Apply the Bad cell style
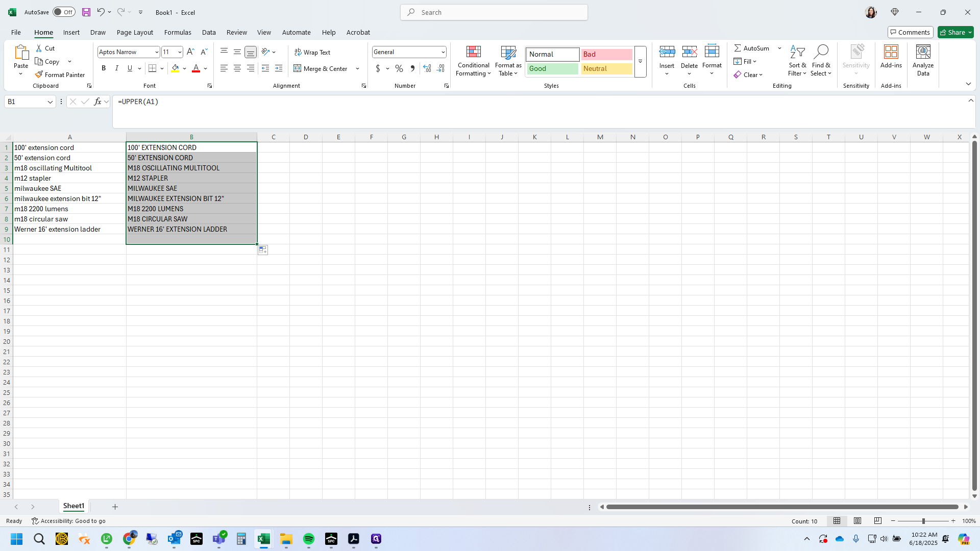The height and width of the screenshot is (551, 980). pos(607,55)
